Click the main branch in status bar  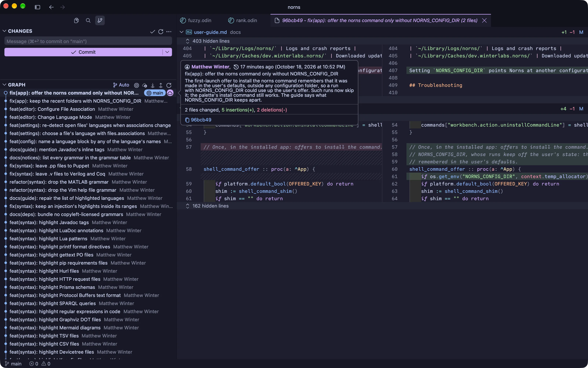(x=13, y=364)
